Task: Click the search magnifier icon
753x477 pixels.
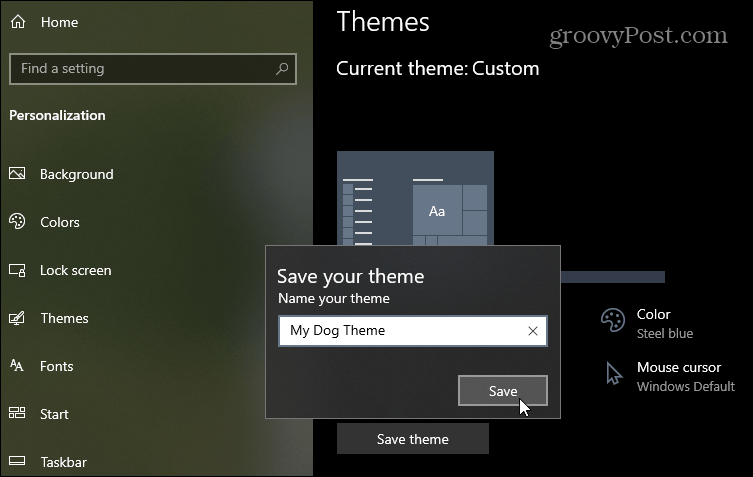Action: (282, 69)
